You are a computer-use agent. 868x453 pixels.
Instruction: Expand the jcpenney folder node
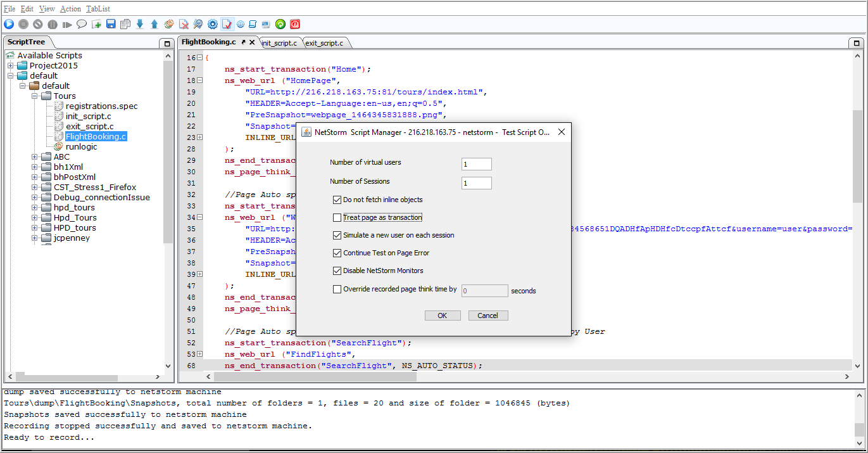click(x=35, y=238)
